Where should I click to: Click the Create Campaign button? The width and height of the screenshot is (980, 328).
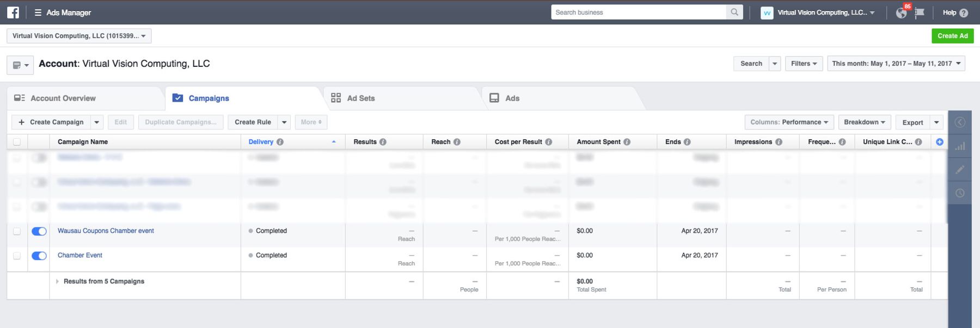coord(51,122)
